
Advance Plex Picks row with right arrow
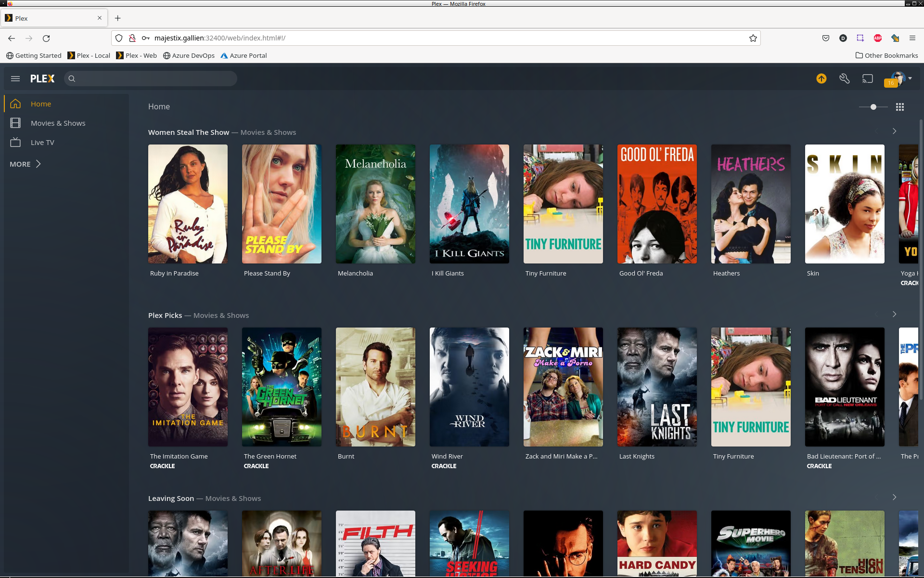895,314
